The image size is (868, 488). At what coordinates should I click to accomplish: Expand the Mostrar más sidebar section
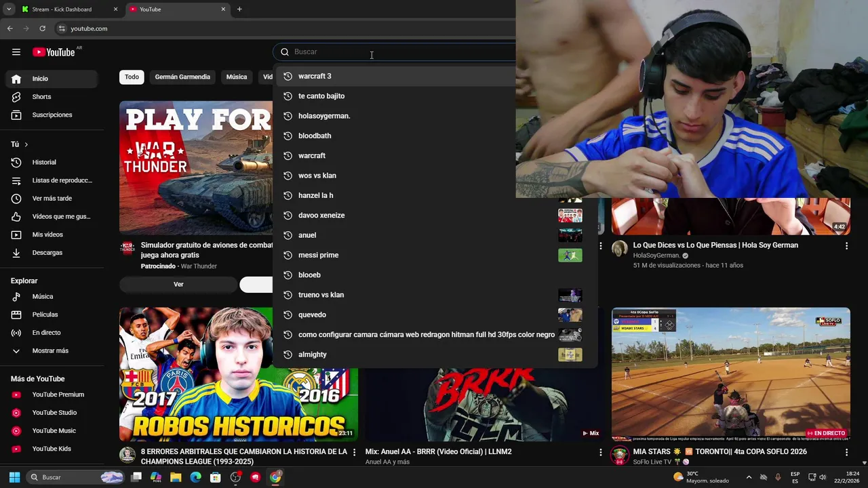[52, 350]
